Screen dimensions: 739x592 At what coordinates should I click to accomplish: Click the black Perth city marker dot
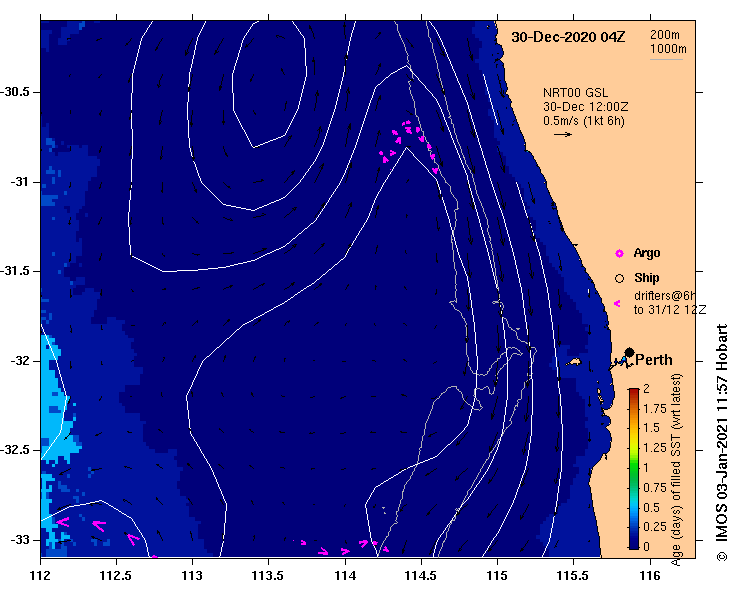click(x=629, y=353)
